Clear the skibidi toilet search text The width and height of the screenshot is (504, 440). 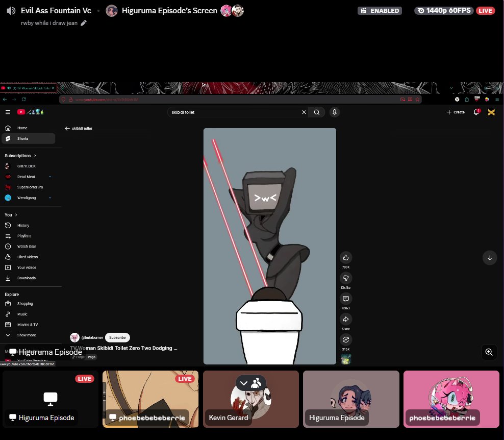click(304, 112)
